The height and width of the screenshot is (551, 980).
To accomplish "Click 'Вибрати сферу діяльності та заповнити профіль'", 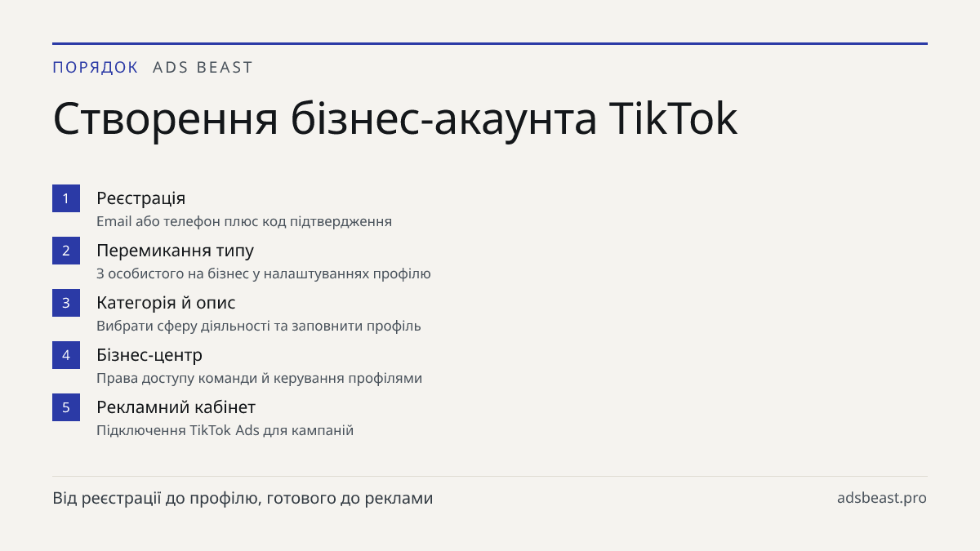I will pyautogui.click(x=259, y=326).
